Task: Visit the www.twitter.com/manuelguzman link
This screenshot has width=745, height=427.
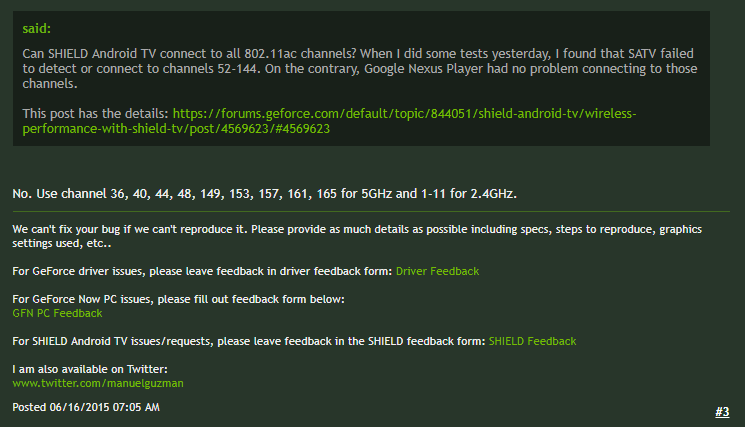Action: pyautogui.click(x=98, y=383)
